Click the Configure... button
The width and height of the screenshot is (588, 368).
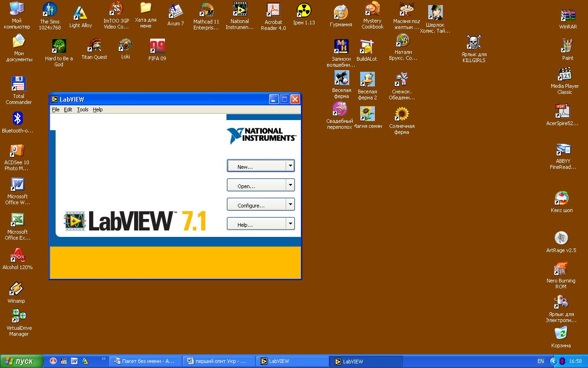[256, 204]
